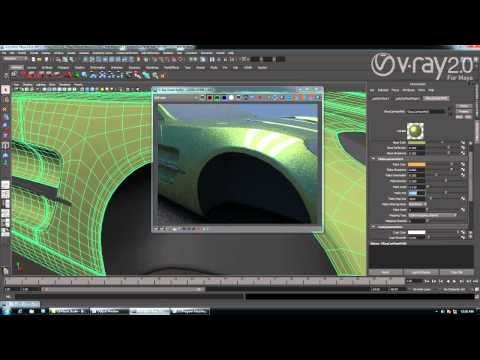Switch to the first Attribute Editor node tab
The width and height of the screenshot is (480, 360).
coord(380,99)
